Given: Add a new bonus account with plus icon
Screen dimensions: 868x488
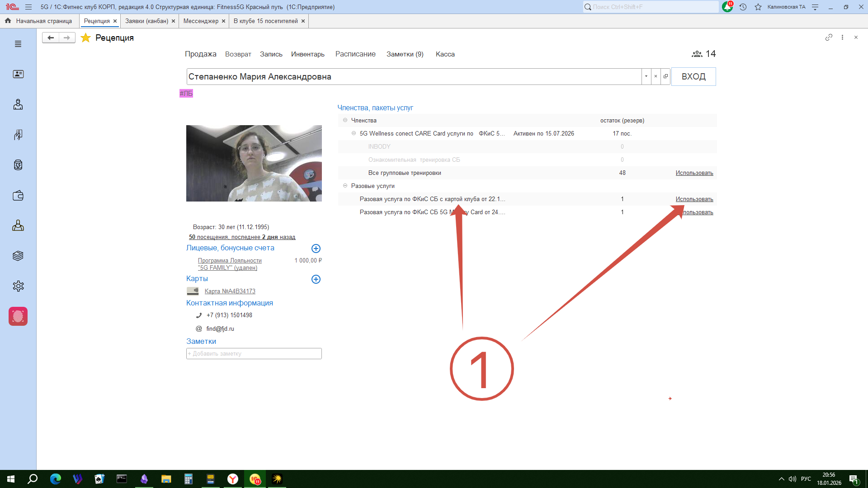Looking at the screenshot, I should (x=316, y=249).
